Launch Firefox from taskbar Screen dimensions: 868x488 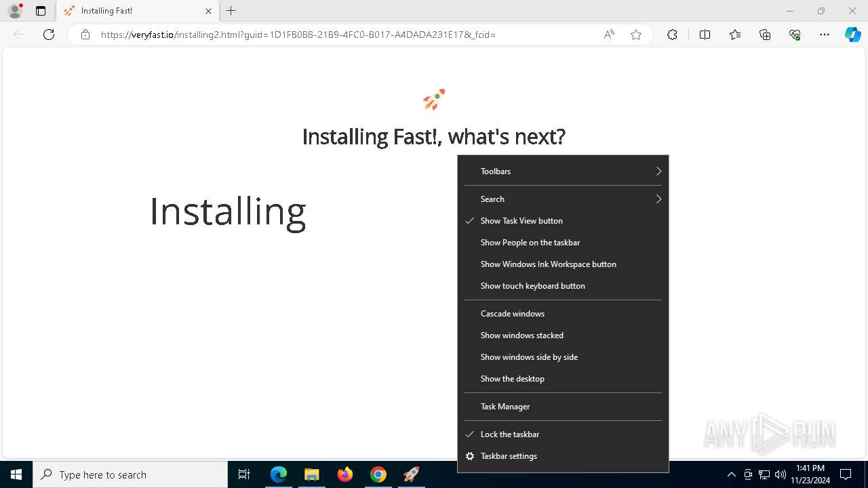point(345,474)
